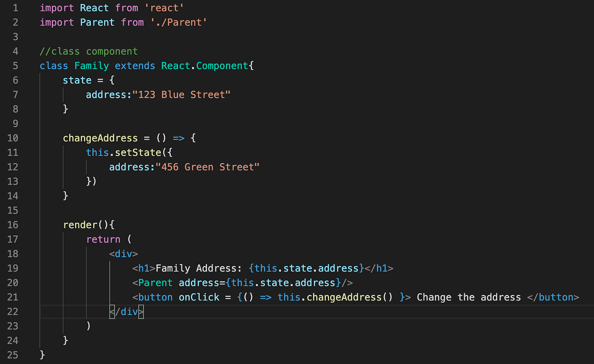Click line number 22 in the gutter
This screenshot has height=364, width=594.
(x=13, y=311)
